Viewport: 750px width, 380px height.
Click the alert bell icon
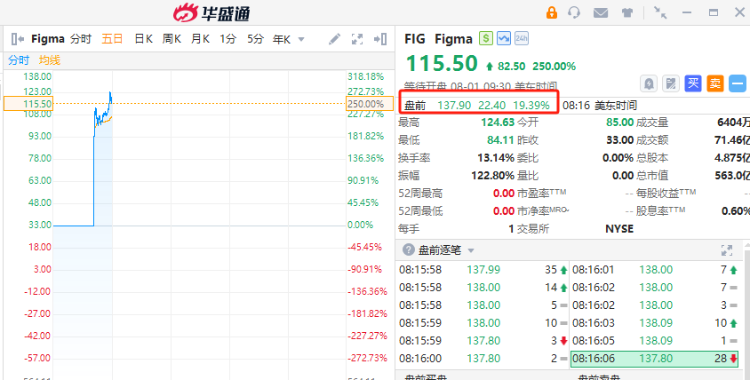click(649, 84)
